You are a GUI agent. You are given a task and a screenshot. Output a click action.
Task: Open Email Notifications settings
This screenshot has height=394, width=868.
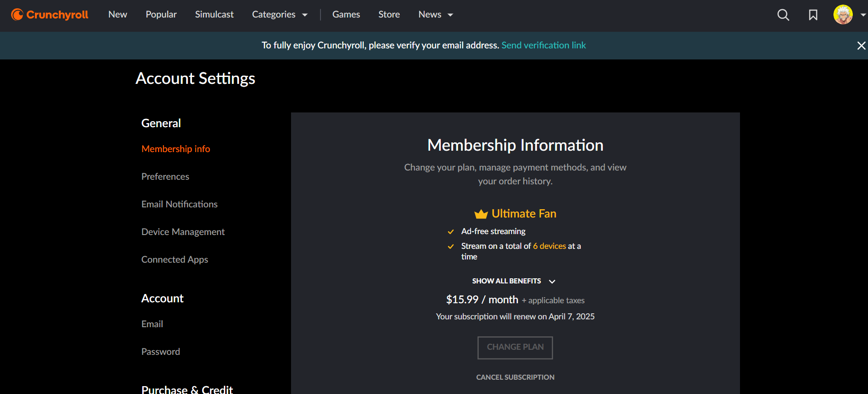click(179, 204)
